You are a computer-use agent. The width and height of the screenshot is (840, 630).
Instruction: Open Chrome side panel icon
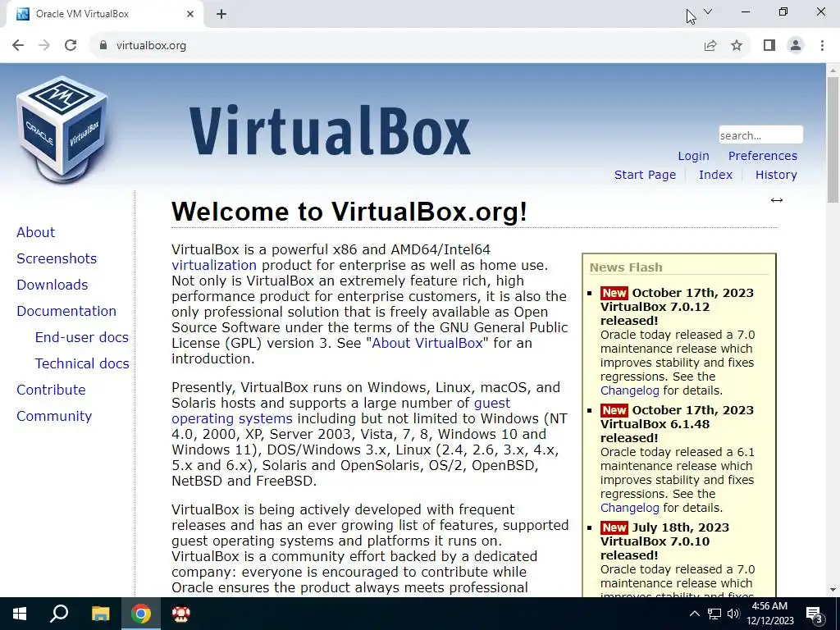click(769, 46)
